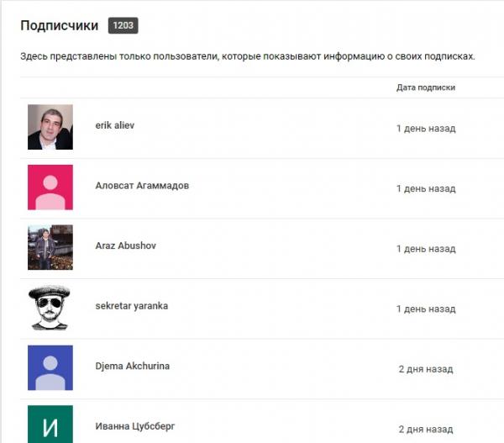Open the erik aliev channel link

pyautogui.click(x=115, y=125)
